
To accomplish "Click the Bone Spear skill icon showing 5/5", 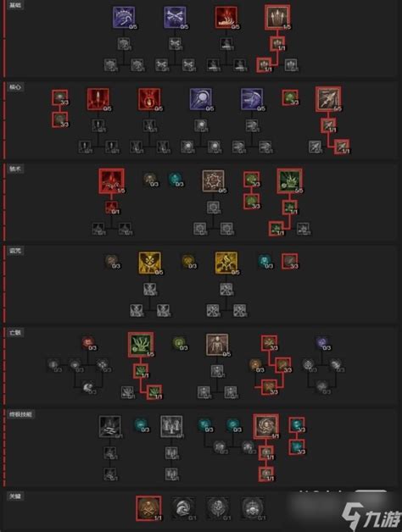I will 328,99.
